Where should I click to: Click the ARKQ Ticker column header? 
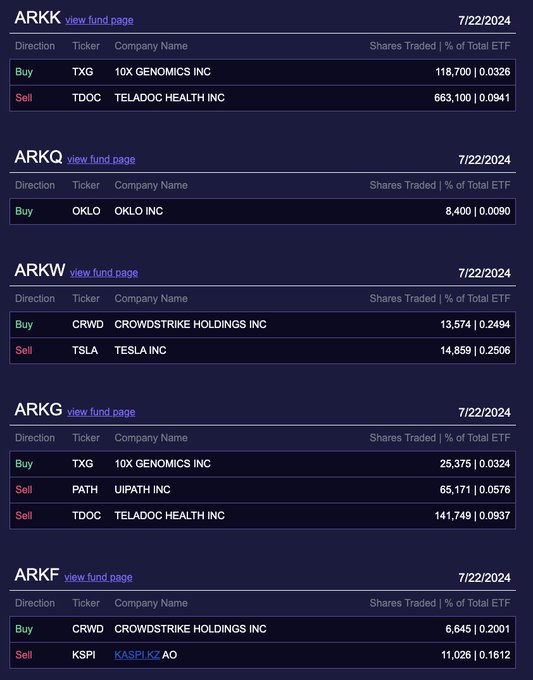click(x=86, y=185)
